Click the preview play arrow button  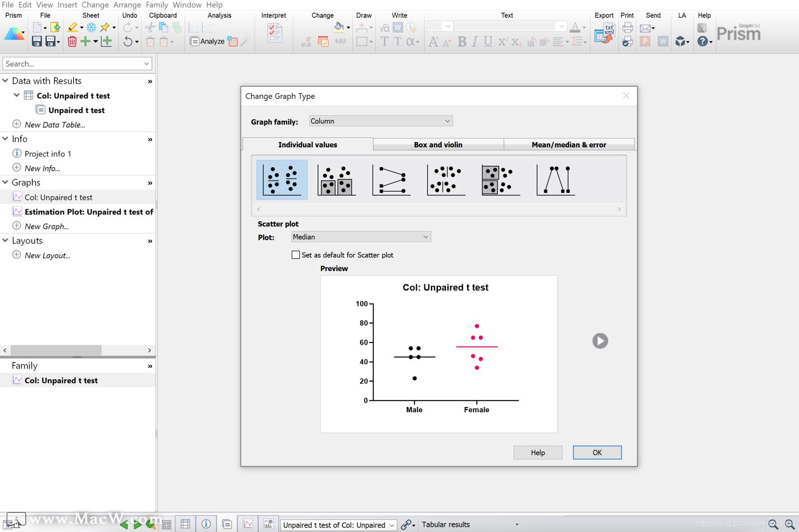click(600, 341)
